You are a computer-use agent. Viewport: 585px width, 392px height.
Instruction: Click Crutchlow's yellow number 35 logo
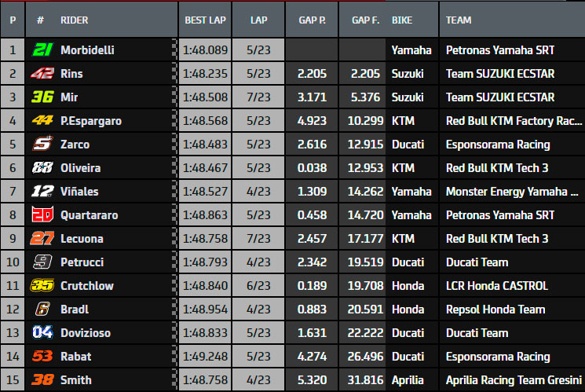pos(42,285)
